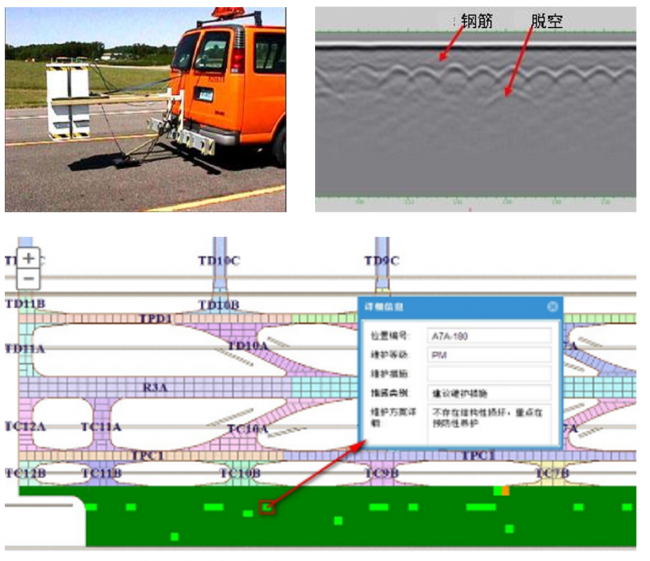The height and width of the screenshot is (561, 650).
Task: Click the 措施类别 field in popup
Action: (x=488, y=393)
